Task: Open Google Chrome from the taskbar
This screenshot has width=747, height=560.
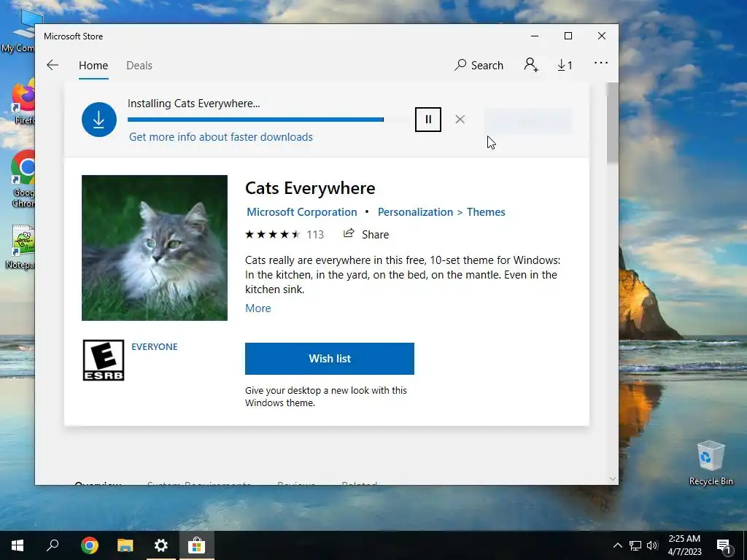Action: (x=90, y=545)
